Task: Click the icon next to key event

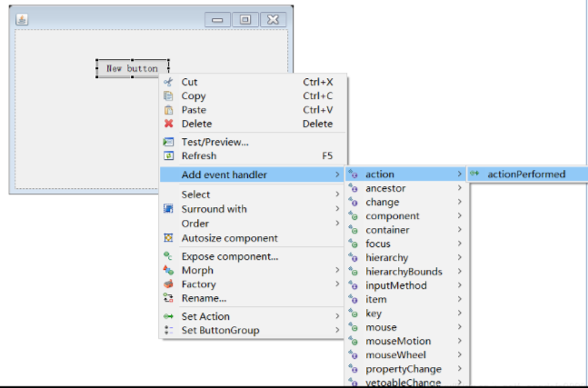Action: [x=353, y=313]
